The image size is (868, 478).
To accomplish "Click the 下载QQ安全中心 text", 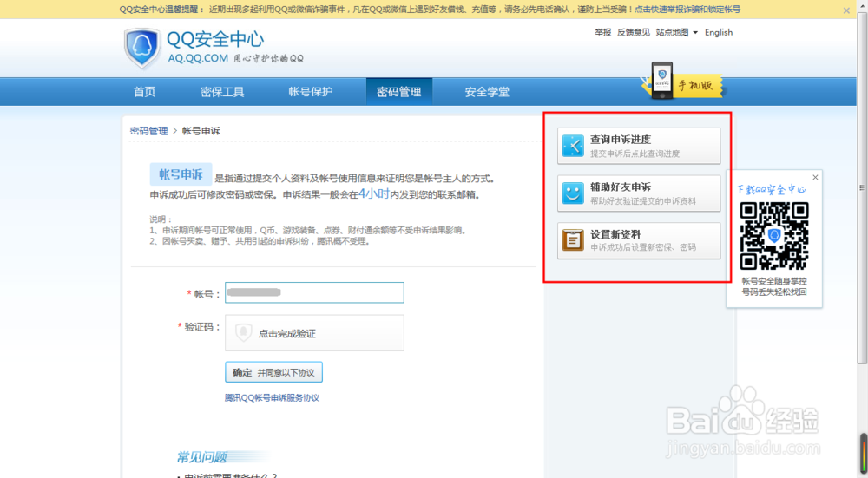I will point(771,190).
